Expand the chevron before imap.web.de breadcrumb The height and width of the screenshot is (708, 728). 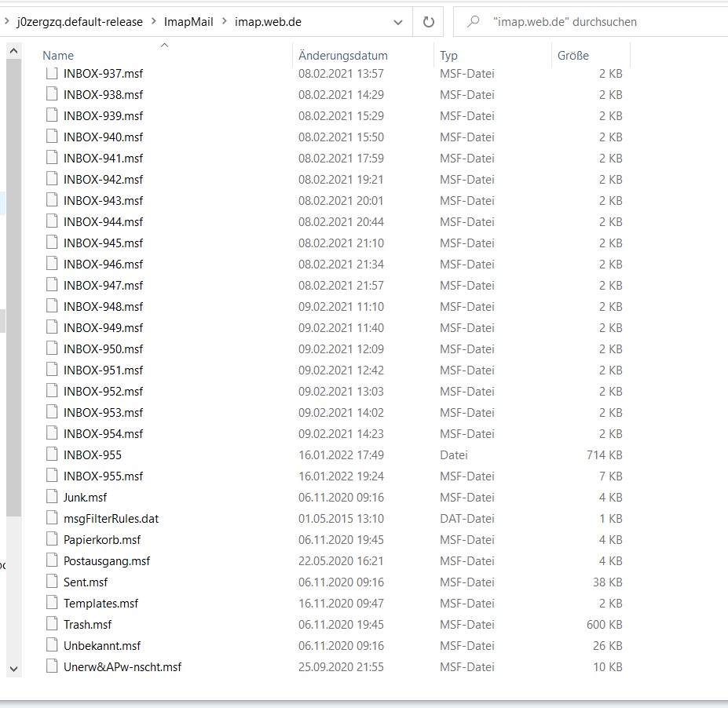[x=224, y=22]
